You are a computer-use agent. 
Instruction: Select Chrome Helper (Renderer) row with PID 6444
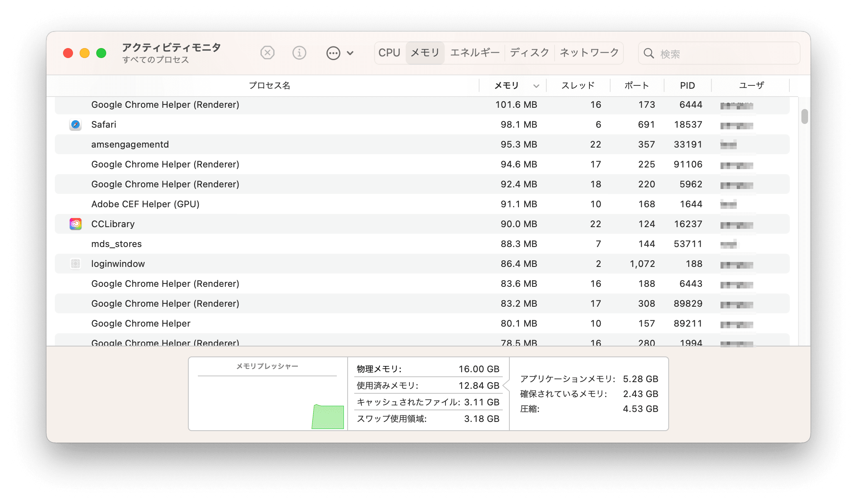[422, 104]
